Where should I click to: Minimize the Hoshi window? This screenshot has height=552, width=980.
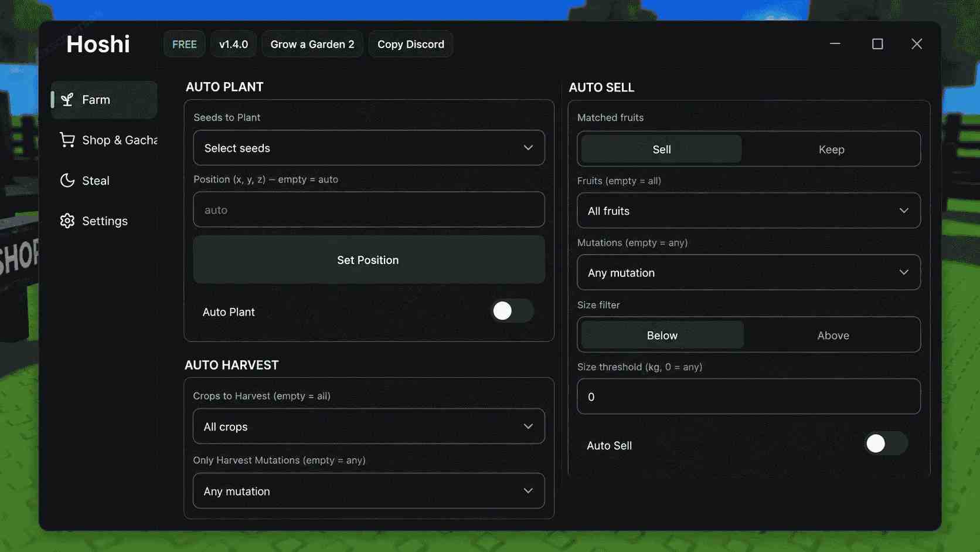[835, 43]
